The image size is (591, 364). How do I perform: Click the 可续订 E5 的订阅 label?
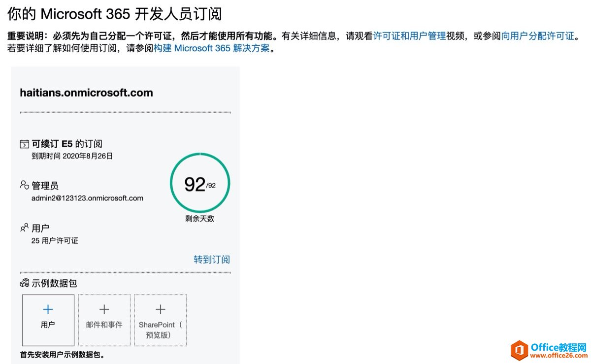[67, 144]
